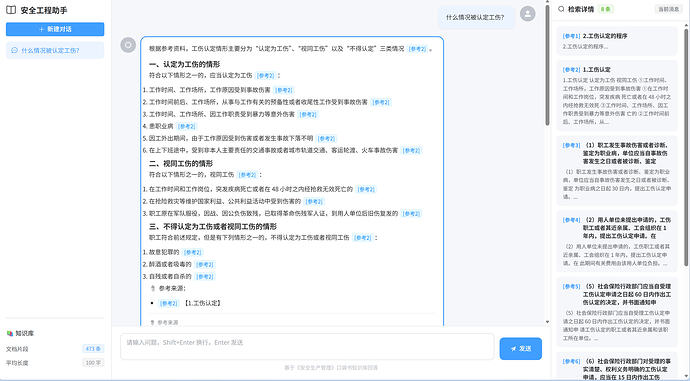Image resolution: width=690 pixels, height=381 pixels.
Task: Click the user message bubble 什么情况被认定工伤?
Action: (475, 18)
